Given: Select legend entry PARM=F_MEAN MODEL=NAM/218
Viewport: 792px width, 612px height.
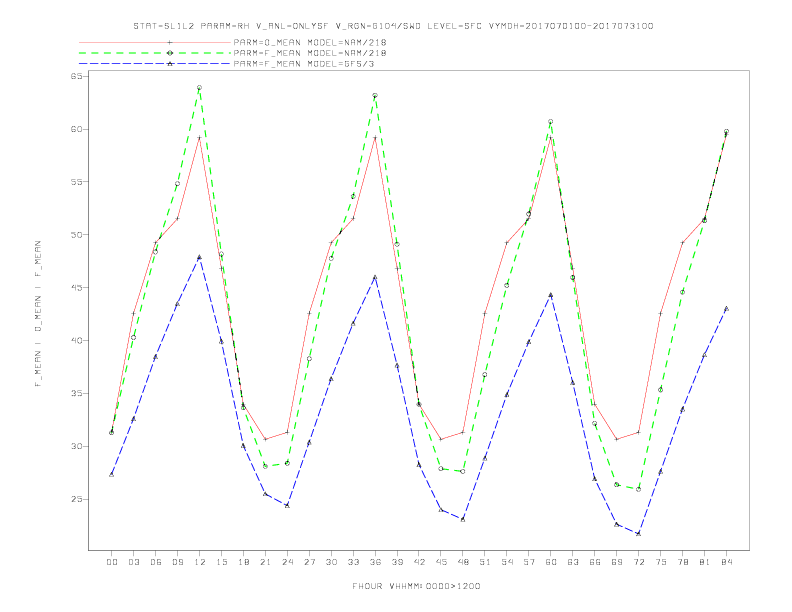Looking at the screenshot, I should click(310, 53).
